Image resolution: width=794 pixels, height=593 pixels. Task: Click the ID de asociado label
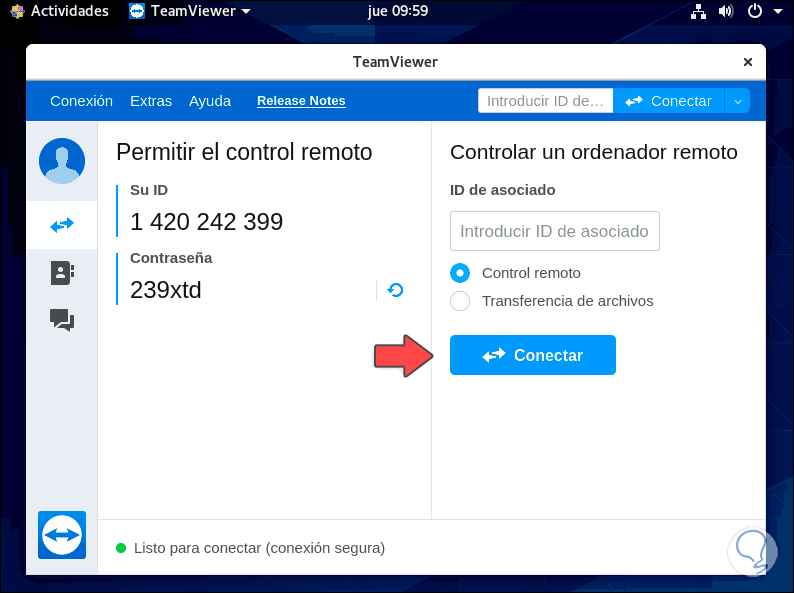pos(502,190)
